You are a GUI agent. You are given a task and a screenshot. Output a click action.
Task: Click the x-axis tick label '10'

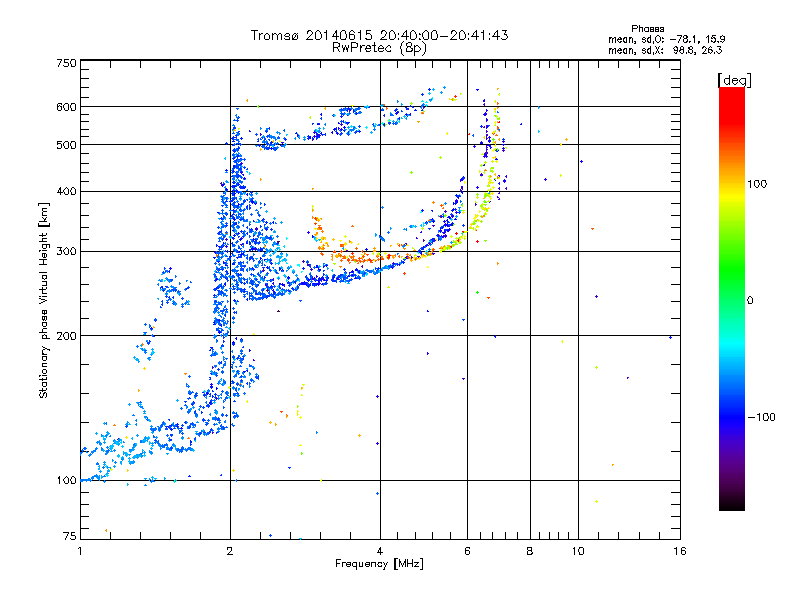[578, 551]
